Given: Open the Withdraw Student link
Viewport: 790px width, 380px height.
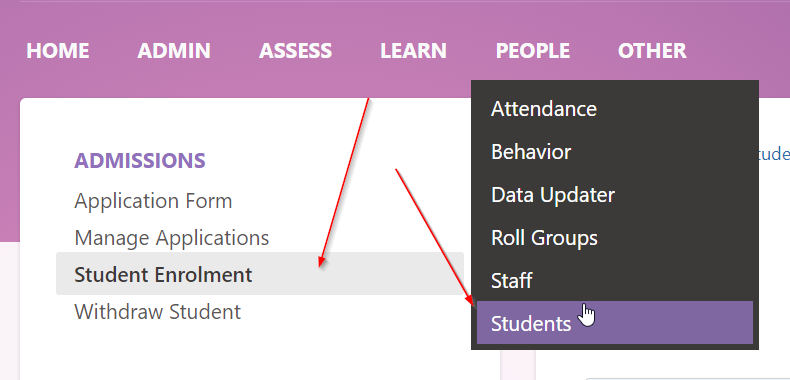Looking at the screenshot, I should 158,311.
